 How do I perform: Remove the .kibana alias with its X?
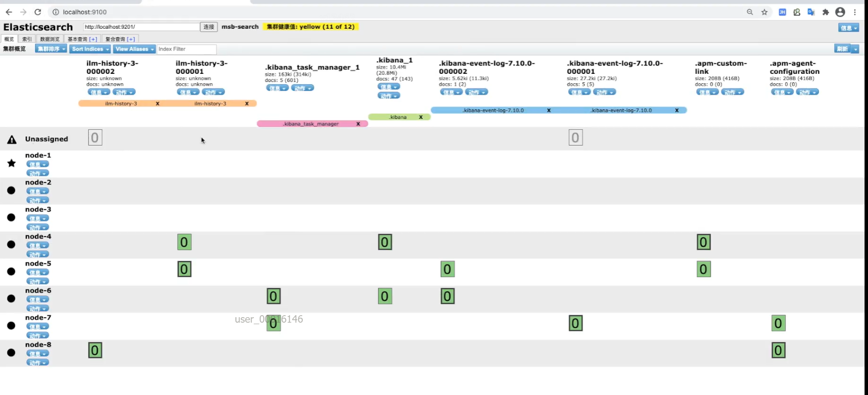tap(421, 117)
